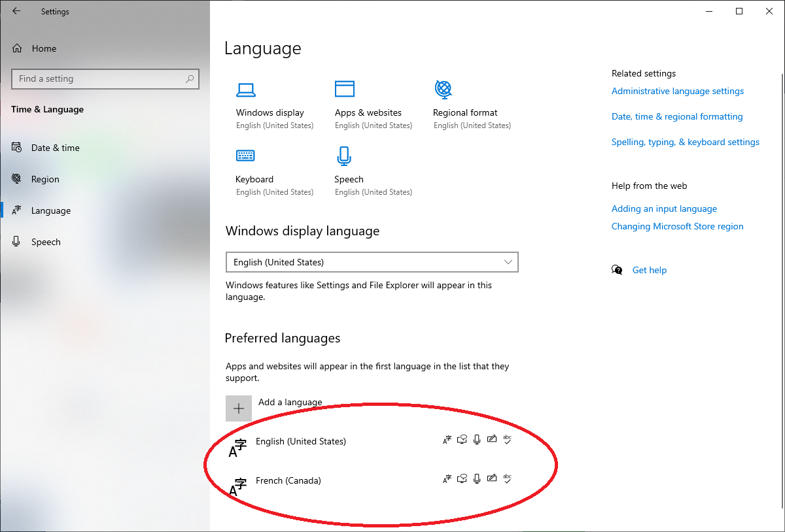Click speech recognition microphone icon in French row
The height and width of the screenshot is (532, 785).
477,479
